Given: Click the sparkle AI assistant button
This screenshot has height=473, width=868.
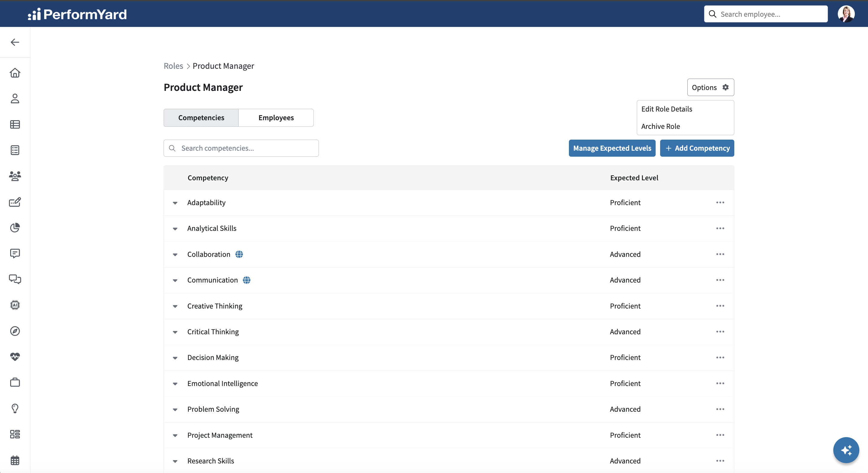Looking at the screenshot, I should [846, 450].
